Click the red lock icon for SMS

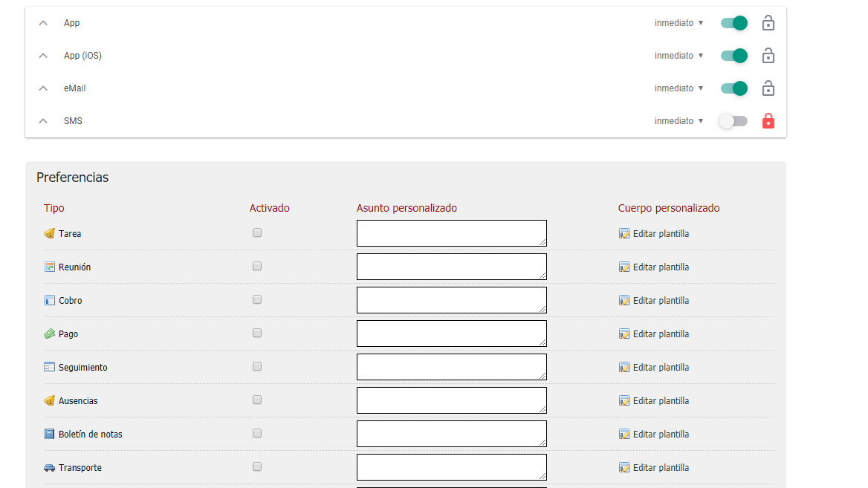tap(768, 120)
